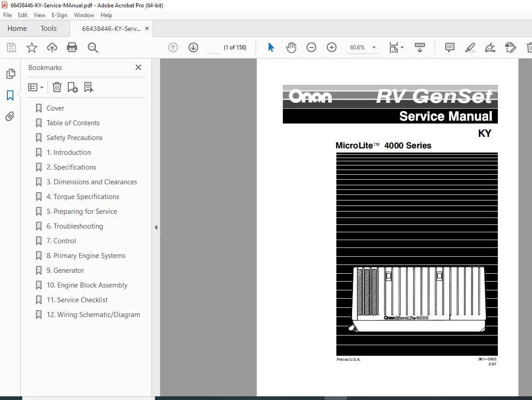Open bookmark options dropdown menu

[36, 88]
